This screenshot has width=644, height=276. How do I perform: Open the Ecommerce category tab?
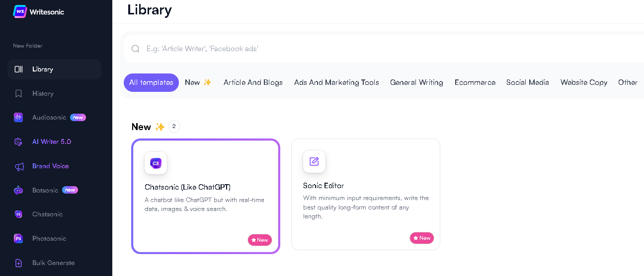point(475,82)
